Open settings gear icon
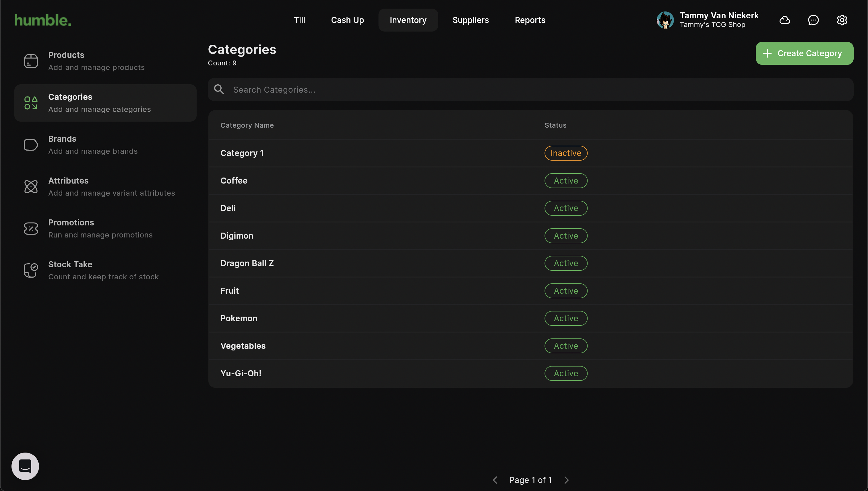The width and height of the screenshot is (868, 491). point(842,20)
